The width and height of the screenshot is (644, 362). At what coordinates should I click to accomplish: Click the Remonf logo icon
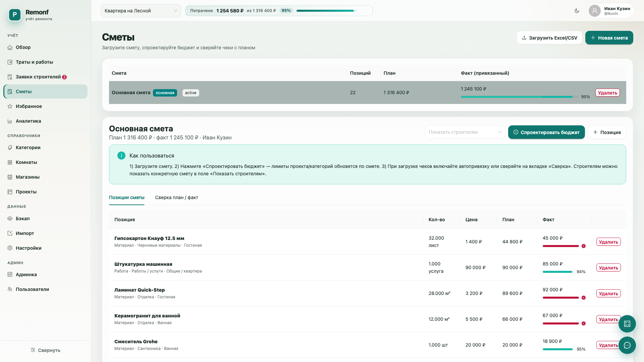tap(15, 15)
